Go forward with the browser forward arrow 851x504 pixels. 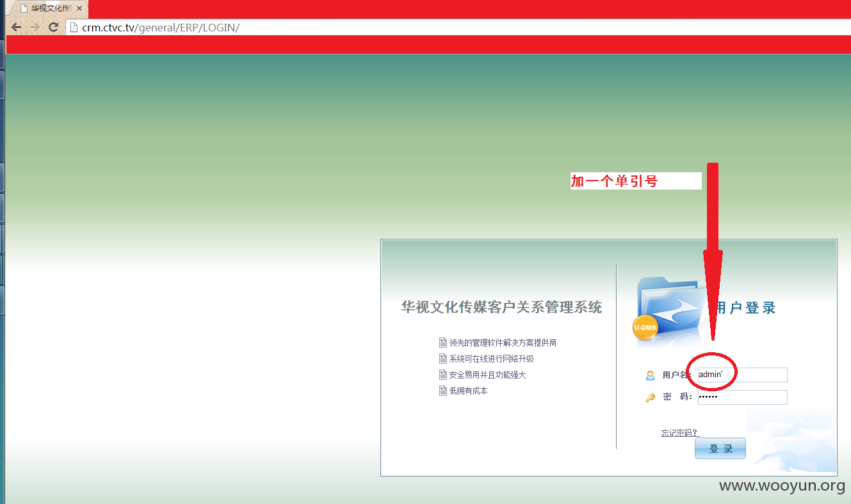tap(35, 28)
